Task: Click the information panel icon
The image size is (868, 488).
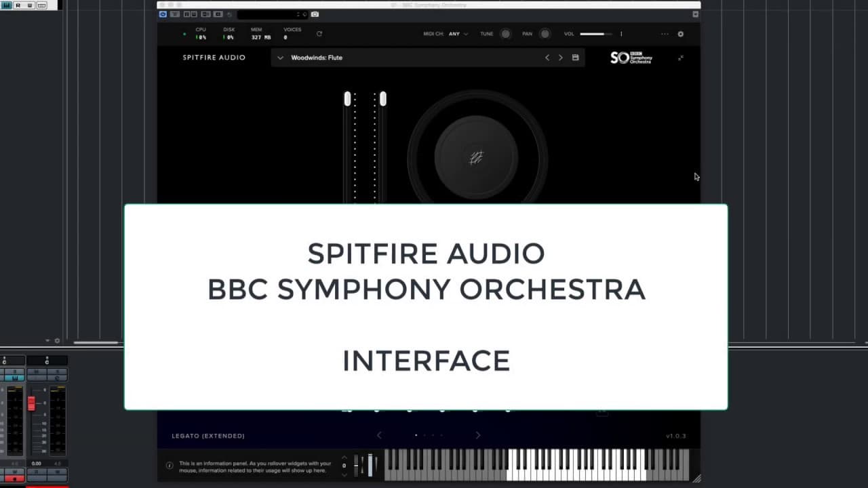Action: (x=170, y=466)
